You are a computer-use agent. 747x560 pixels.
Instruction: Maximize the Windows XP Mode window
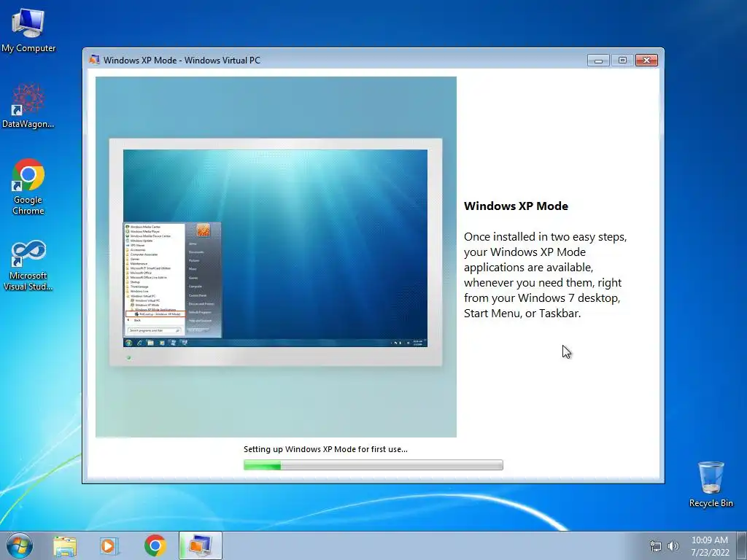click(622, 60)
